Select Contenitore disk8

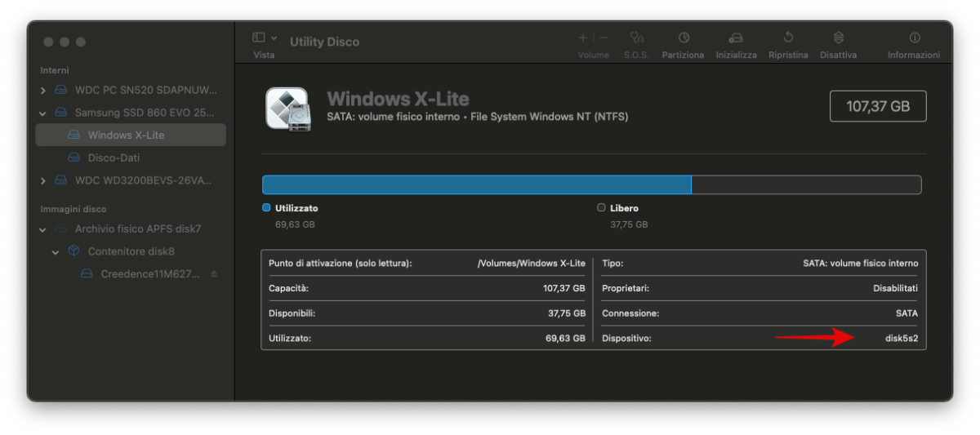131,251
